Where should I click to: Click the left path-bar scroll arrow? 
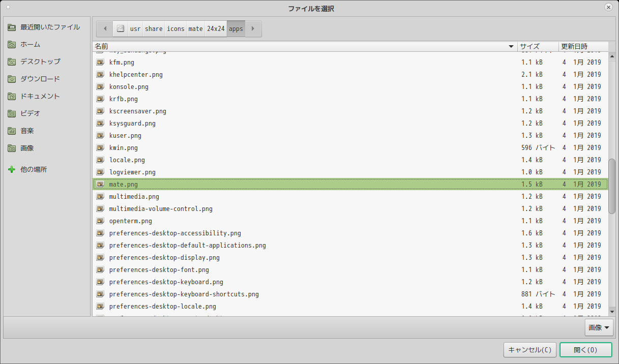click(x=105, y=29)
